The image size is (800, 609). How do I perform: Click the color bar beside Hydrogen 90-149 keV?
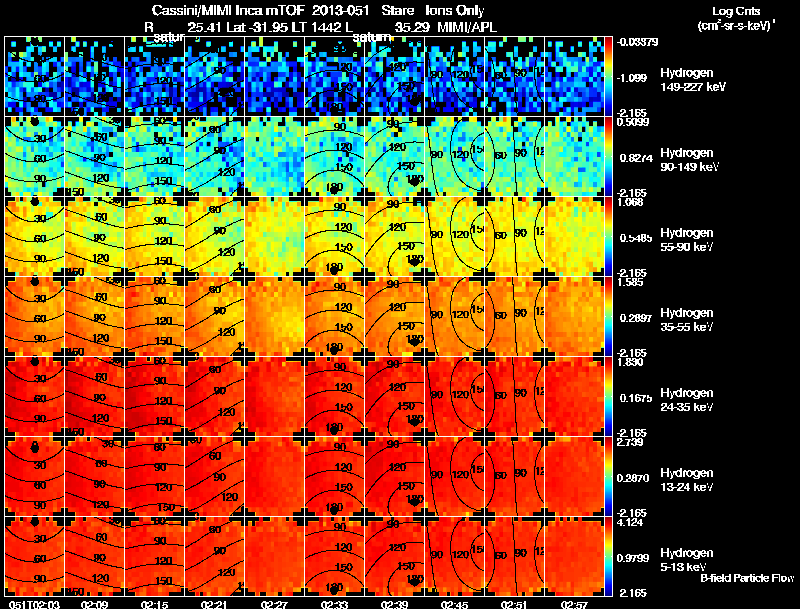tap(608, 157)
